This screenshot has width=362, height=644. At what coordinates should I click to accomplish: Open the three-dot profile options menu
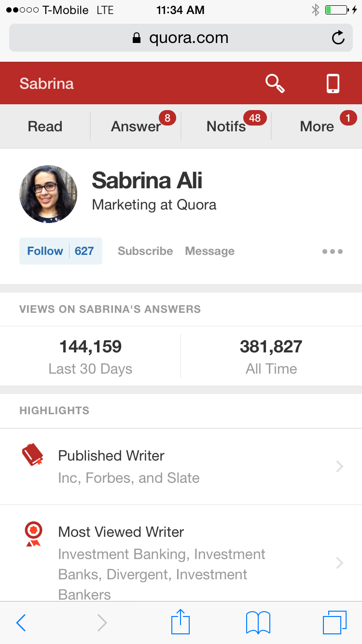pyautogui.click(x=333, y=251)
